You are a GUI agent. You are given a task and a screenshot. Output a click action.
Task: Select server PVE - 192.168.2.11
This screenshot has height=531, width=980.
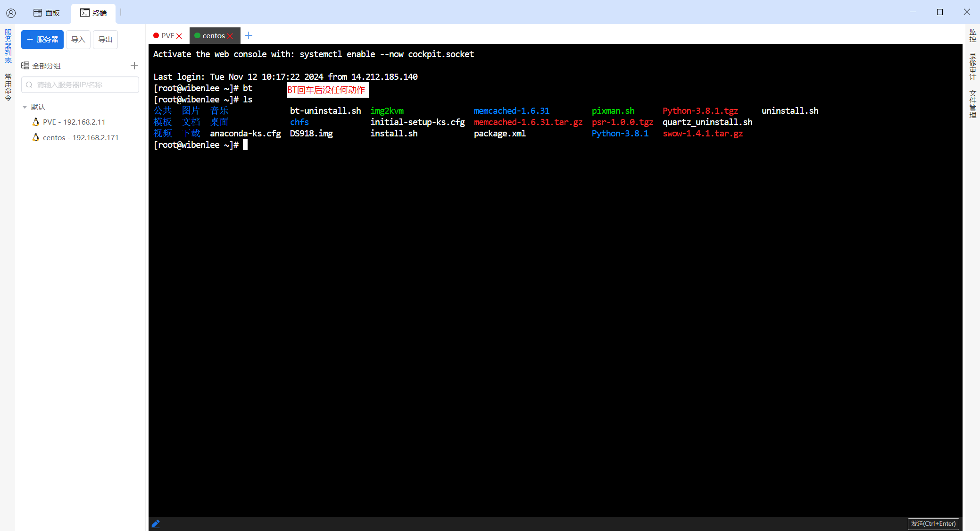coord(74,122)
